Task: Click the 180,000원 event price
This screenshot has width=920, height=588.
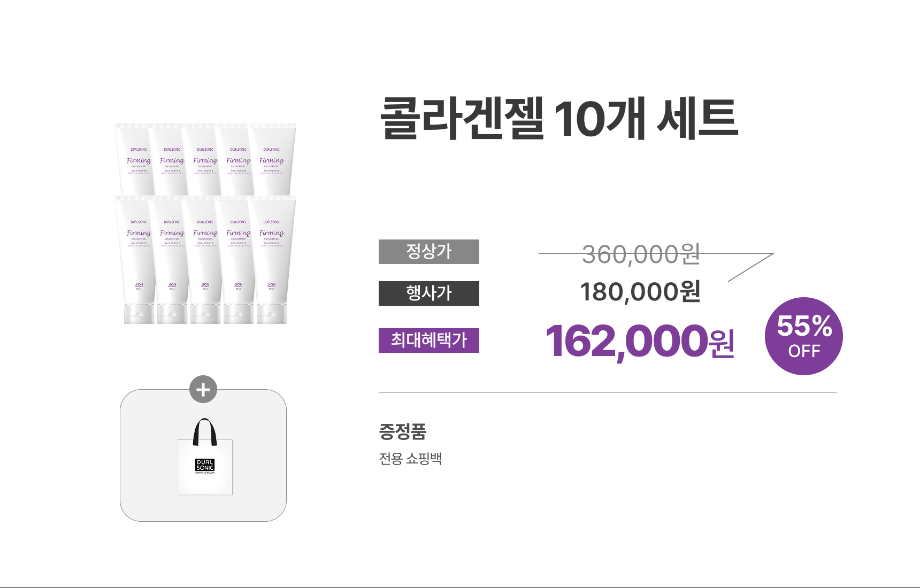Action: point(640,292)
